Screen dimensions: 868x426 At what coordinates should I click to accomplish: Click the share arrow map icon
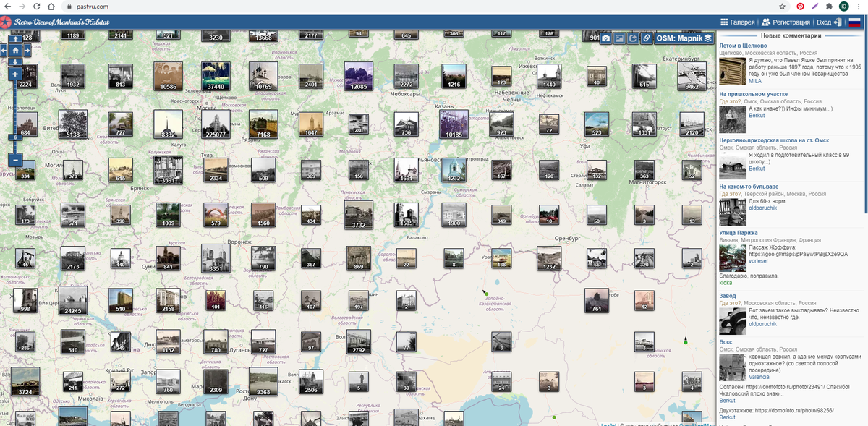click(633, 38)
